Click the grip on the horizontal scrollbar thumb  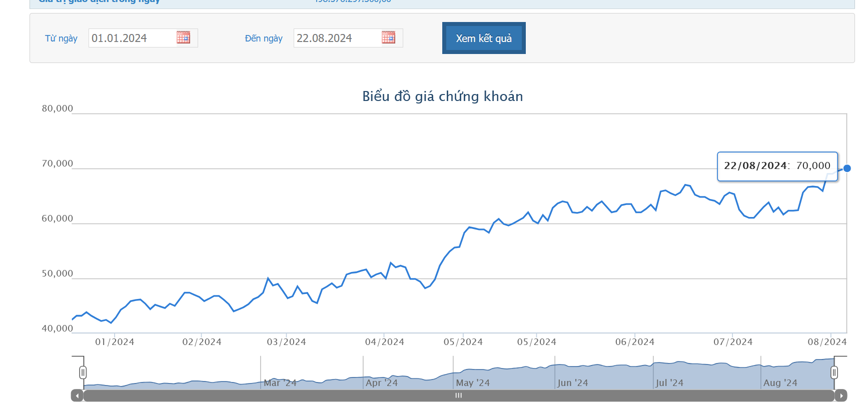pyautogui.click(x=458, y=395)
